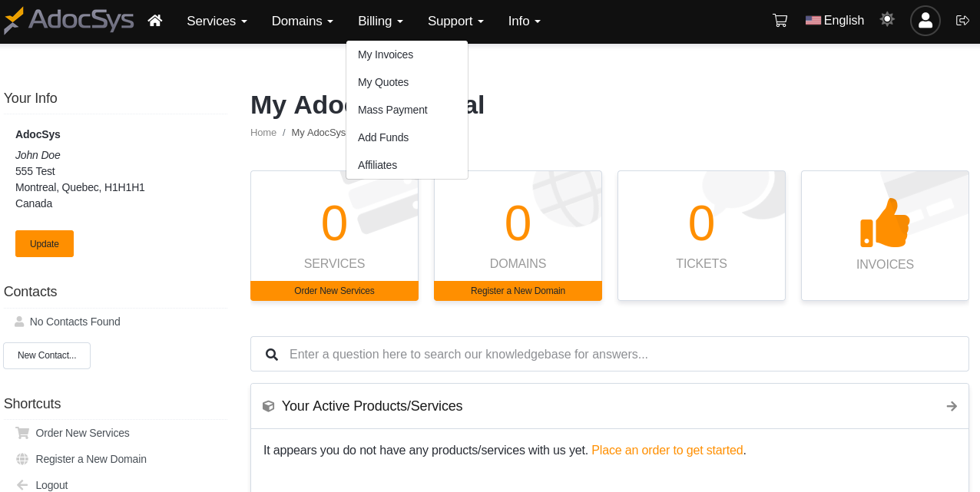Click the arrow beside Active Products/Services

[x=952, y=406]
